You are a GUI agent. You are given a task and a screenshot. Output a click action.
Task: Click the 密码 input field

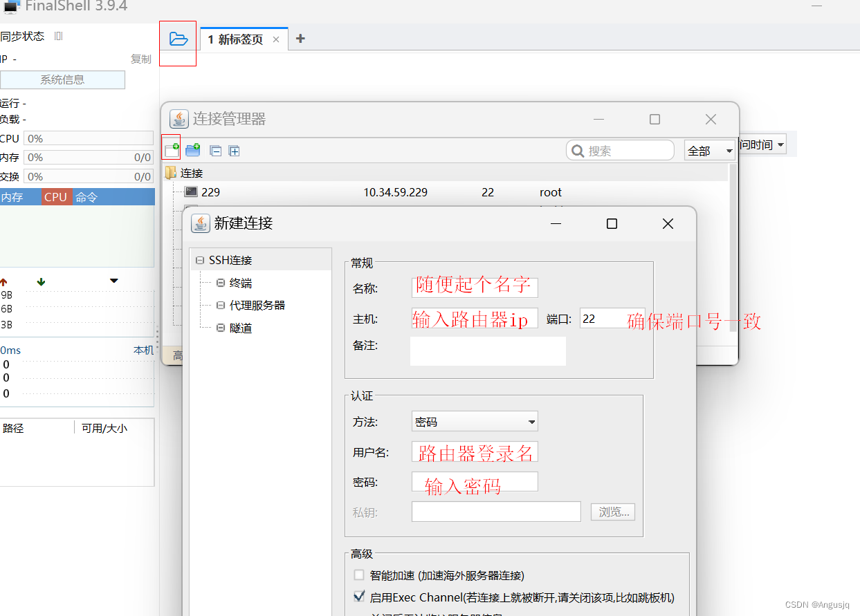coord(475,482)
